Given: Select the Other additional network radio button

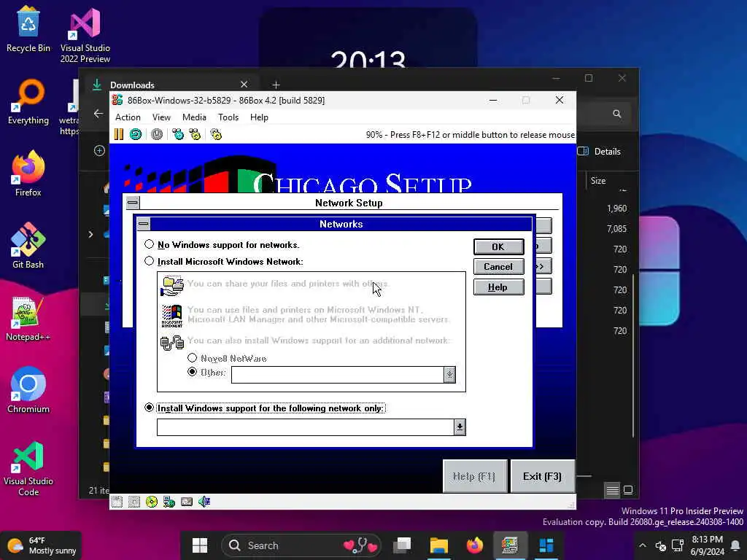Looking at the screenshot, I should (x=192, y=372).
